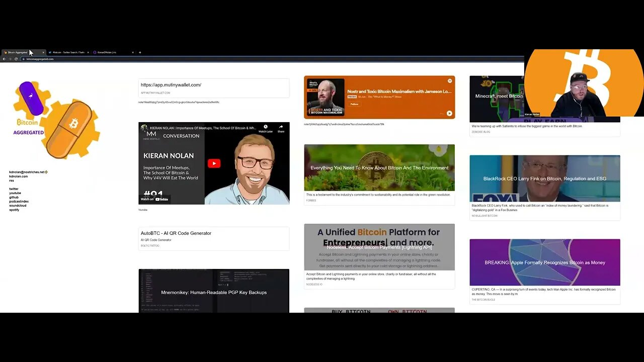Open Mnemonikey Human-Readable PGP Key Backups card
The image size is (644, 362).
click(214, 291)
